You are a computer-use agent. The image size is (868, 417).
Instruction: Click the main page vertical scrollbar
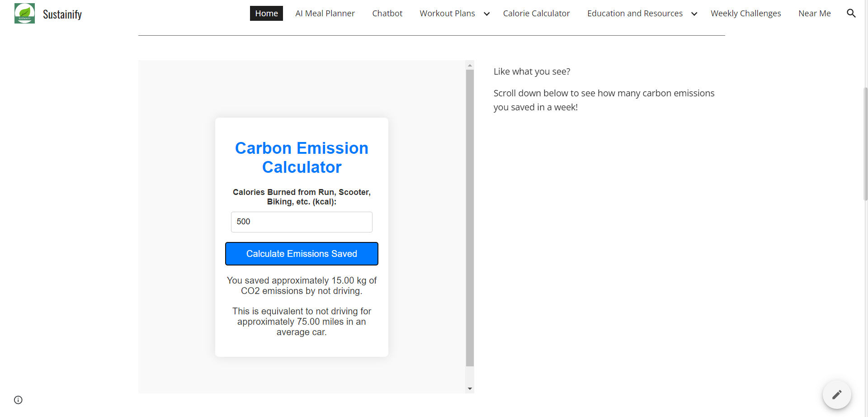(865, 144)
